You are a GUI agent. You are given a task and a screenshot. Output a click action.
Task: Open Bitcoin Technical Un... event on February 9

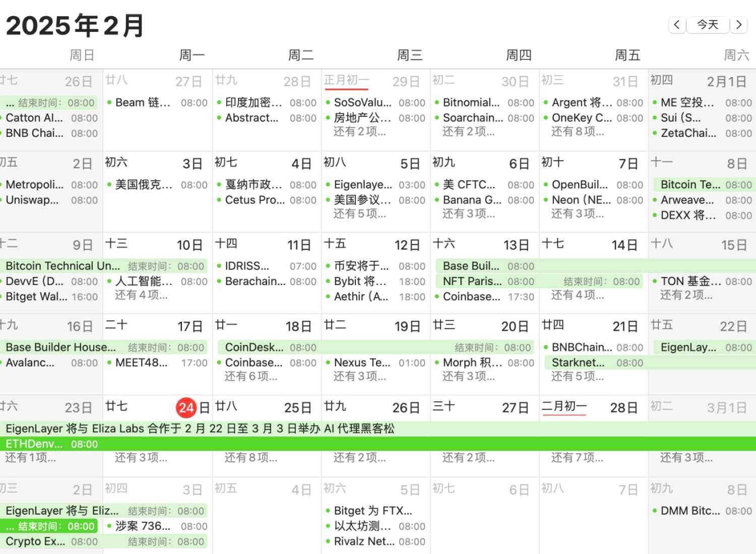[62, 266]
